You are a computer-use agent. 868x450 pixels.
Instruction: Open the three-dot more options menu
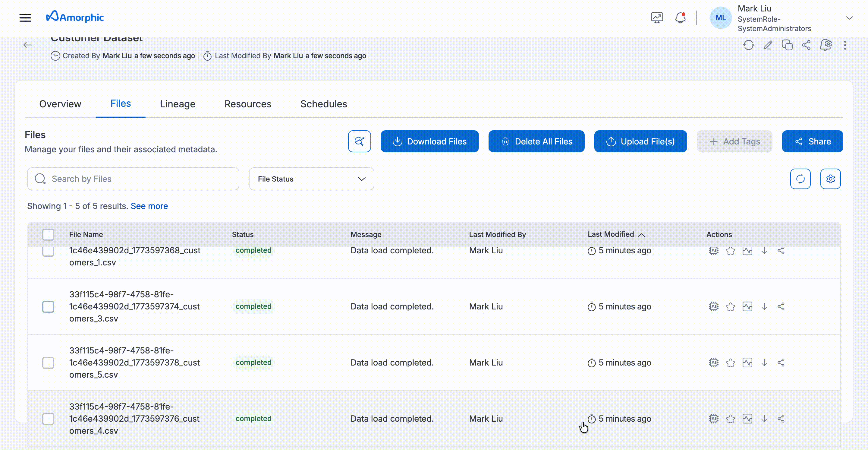(845, 45)
